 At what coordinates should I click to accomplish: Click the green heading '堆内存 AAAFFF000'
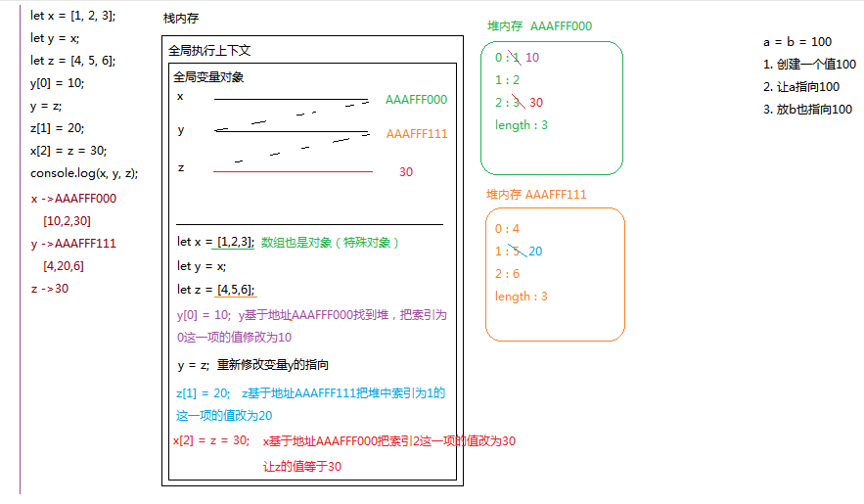pos(539,25)
